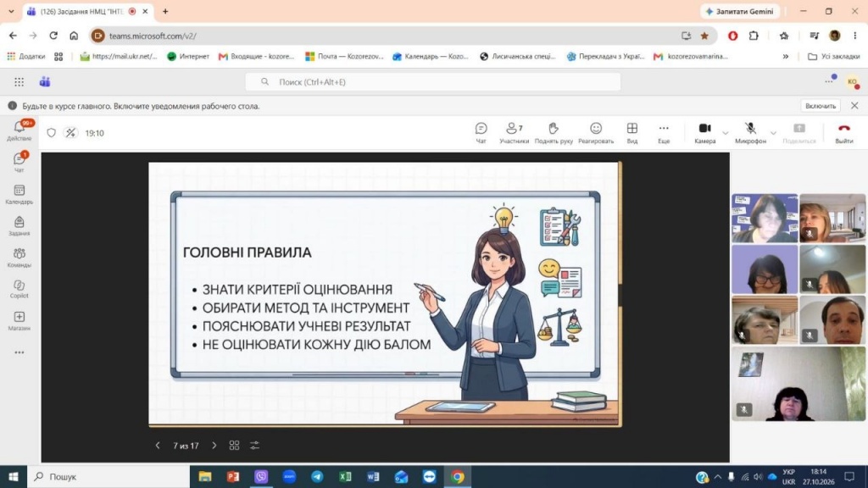Open the Teams Activity feed icon
868x488 pixels.
click(19, 130)
